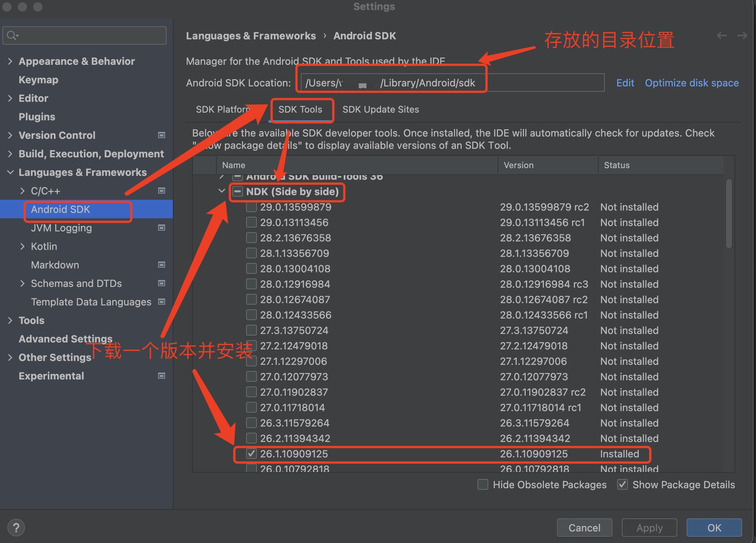
Task: Click project-level icon beside Version Control
Action: point(162,135)
